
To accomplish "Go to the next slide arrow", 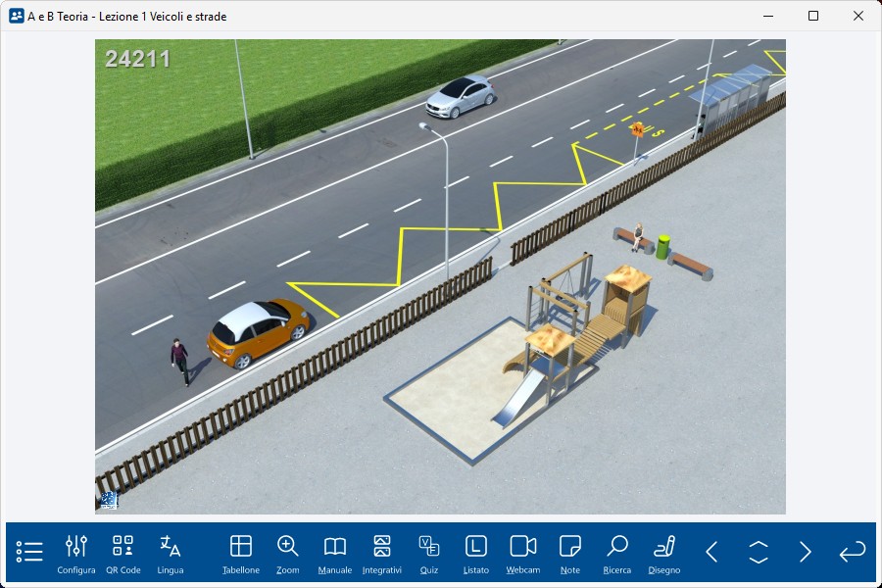I will click(x=806, y=552).
